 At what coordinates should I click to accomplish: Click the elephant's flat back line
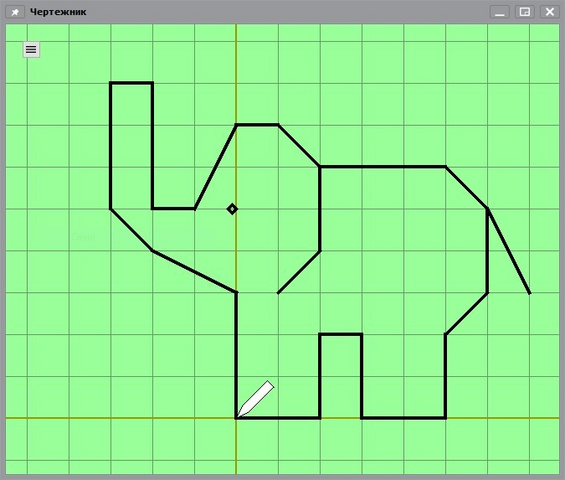[383, 167]
